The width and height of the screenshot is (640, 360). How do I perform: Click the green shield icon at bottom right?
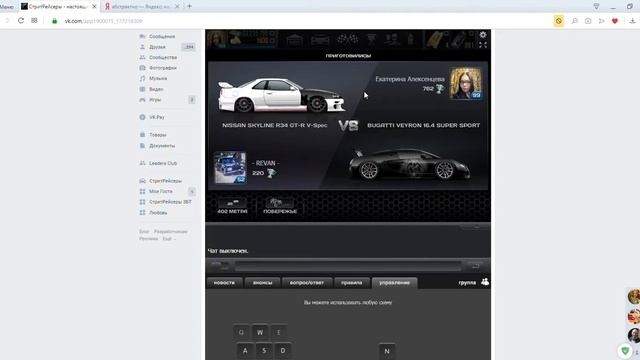coord(625,351)
